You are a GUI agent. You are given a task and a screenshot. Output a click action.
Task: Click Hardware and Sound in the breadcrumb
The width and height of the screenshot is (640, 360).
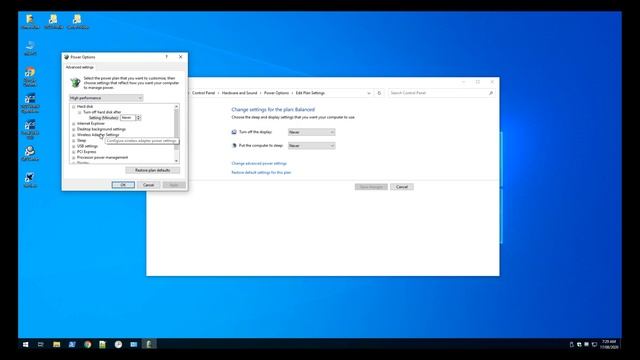[240, 93]
